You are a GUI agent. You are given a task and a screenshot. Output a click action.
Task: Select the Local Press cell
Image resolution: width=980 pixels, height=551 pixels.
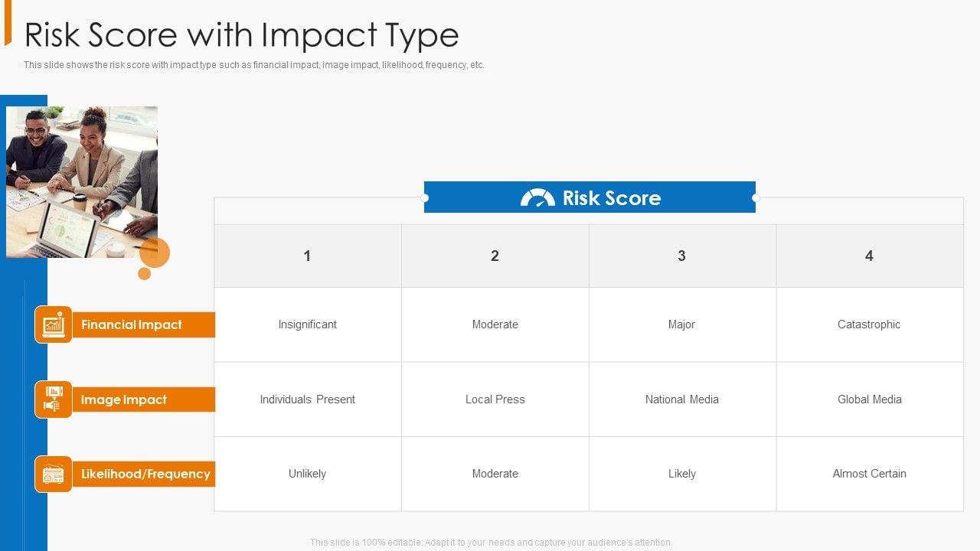coord(495,399)
